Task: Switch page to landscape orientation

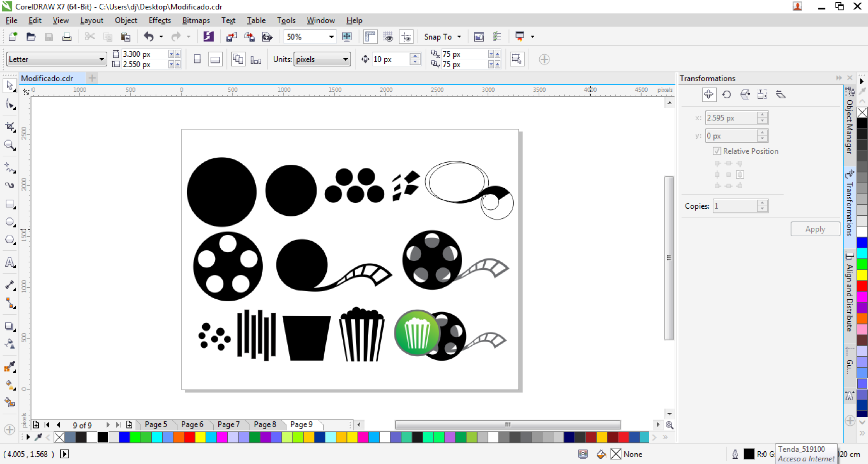Action: (x=215, y=60)
